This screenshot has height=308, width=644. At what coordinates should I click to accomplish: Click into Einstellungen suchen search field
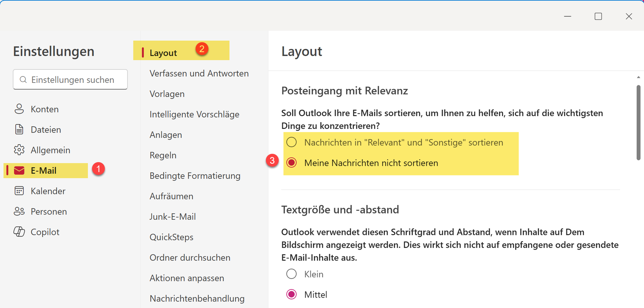click(70, 80)
